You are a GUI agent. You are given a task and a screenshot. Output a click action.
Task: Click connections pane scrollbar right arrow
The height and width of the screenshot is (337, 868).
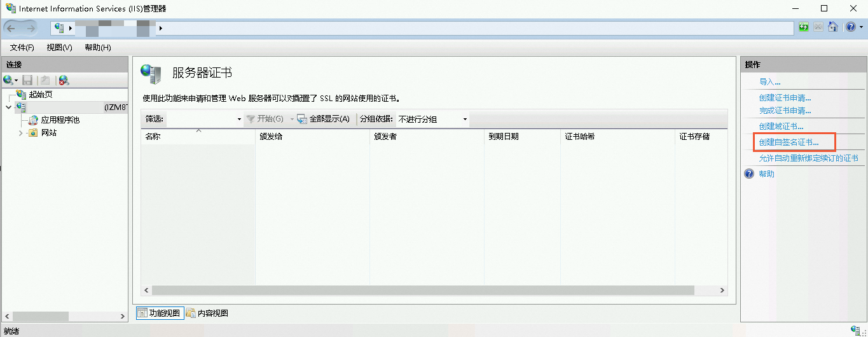pos(123,316)
